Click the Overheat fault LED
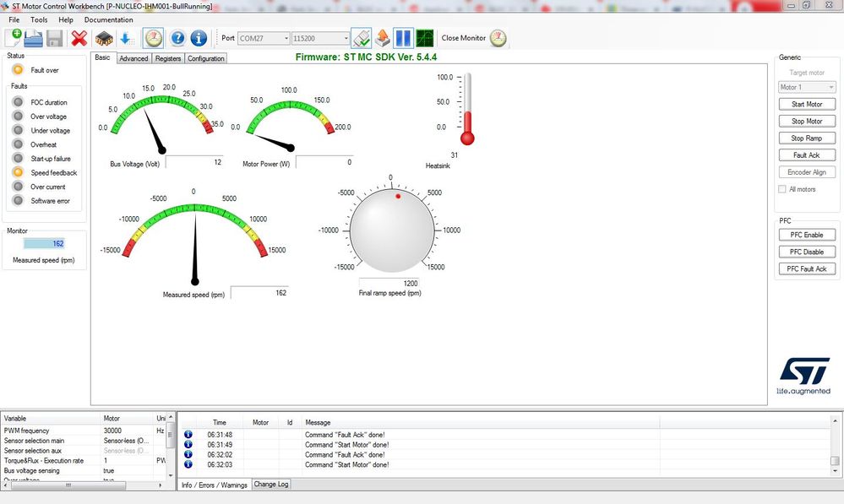 [18, 144]
